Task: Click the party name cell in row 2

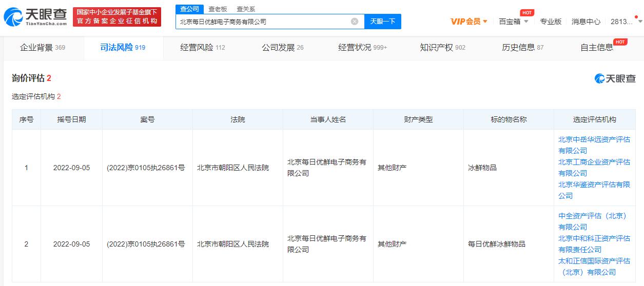Action: tap(327, 244)
